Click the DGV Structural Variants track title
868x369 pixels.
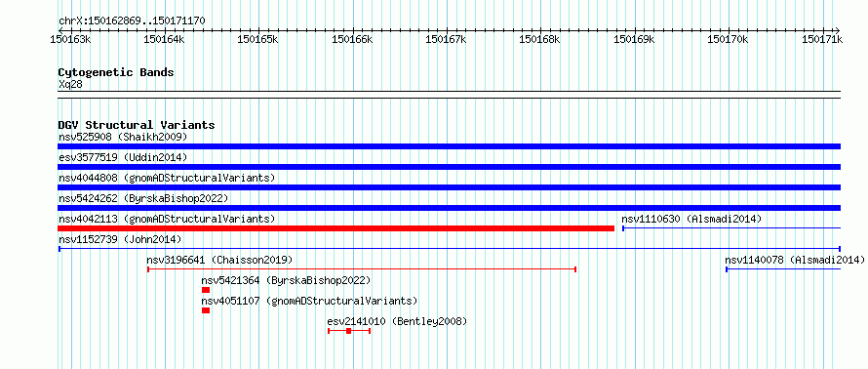tap(137, 125)
